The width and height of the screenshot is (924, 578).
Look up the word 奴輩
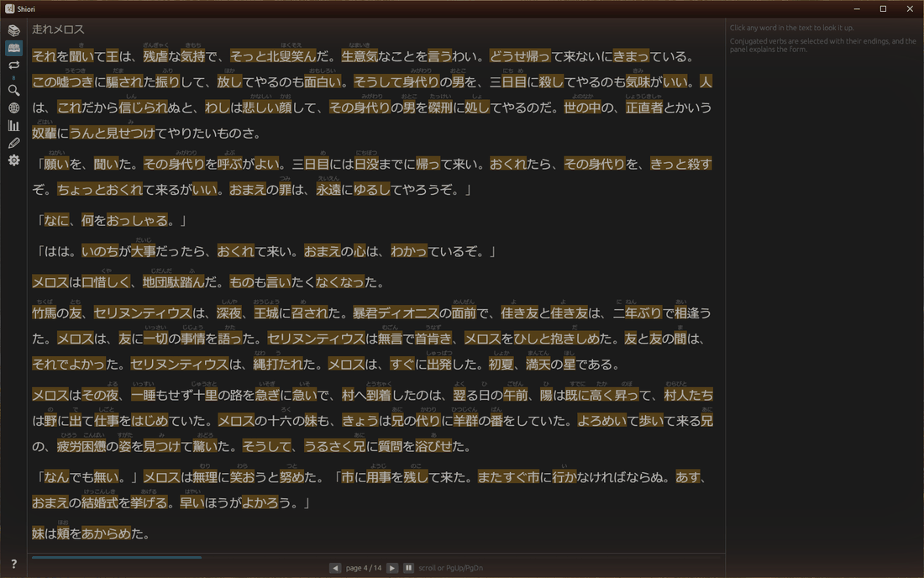[45, 133]
